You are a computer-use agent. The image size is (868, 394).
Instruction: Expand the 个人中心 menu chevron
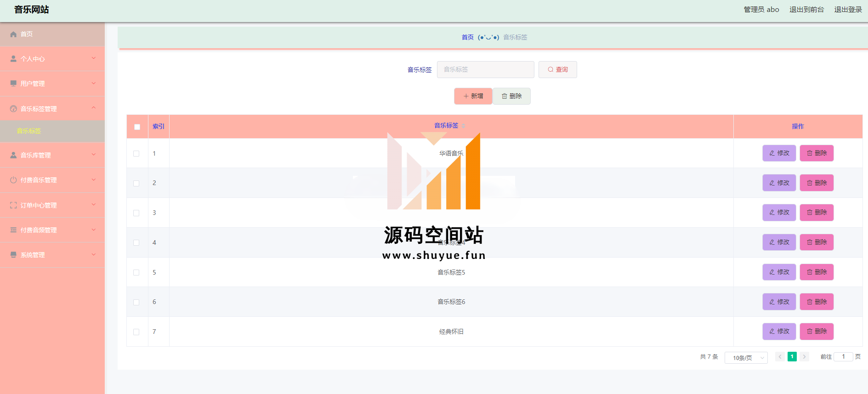tap(94, 58)
